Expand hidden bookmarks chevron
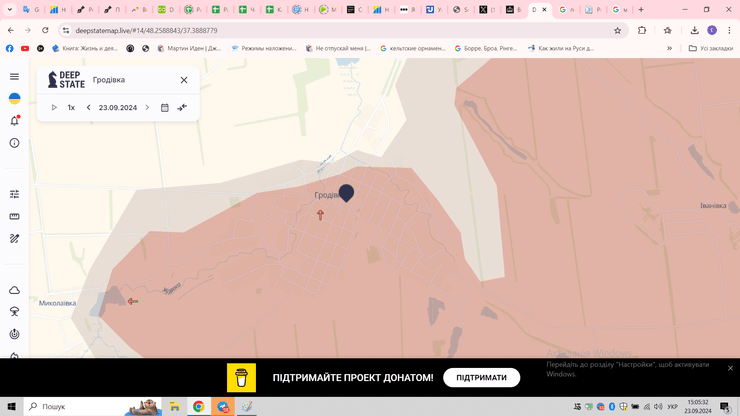Viewport: 740px width, 416px height. click(x=669, y=48)
